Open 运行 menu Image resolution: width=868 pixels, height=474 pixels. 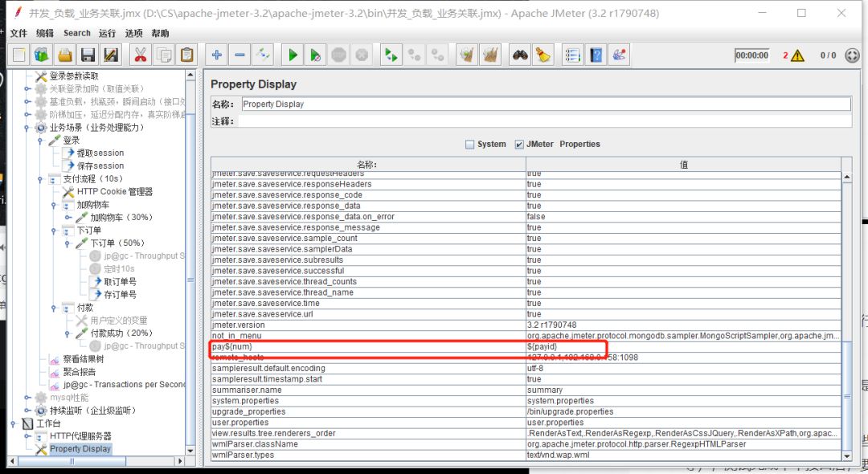coord(108,33)
